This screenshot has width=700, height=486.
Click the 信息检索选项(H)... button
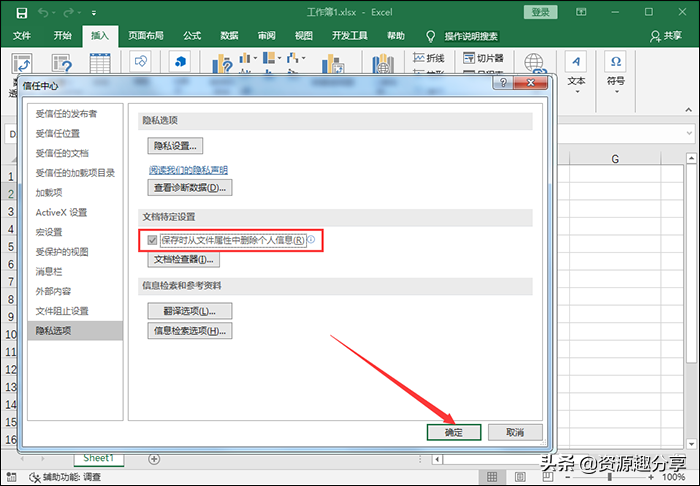190,331
